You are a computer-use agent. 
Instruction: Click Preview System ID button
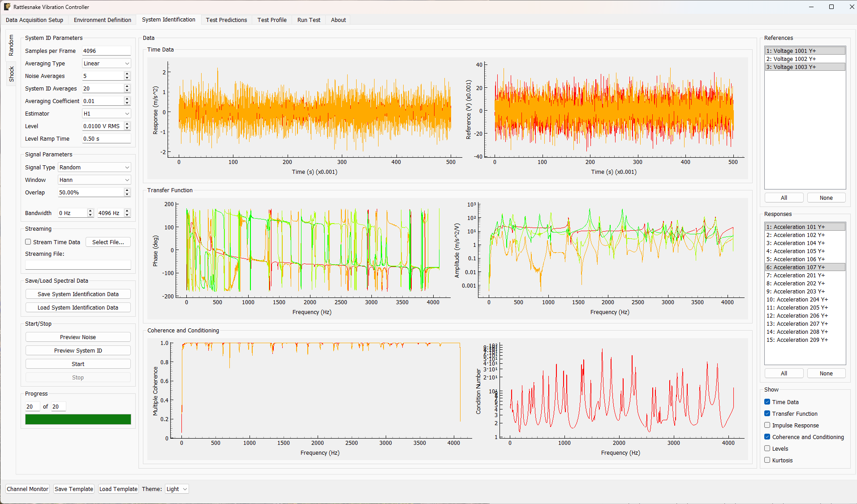tap(78, 350)
